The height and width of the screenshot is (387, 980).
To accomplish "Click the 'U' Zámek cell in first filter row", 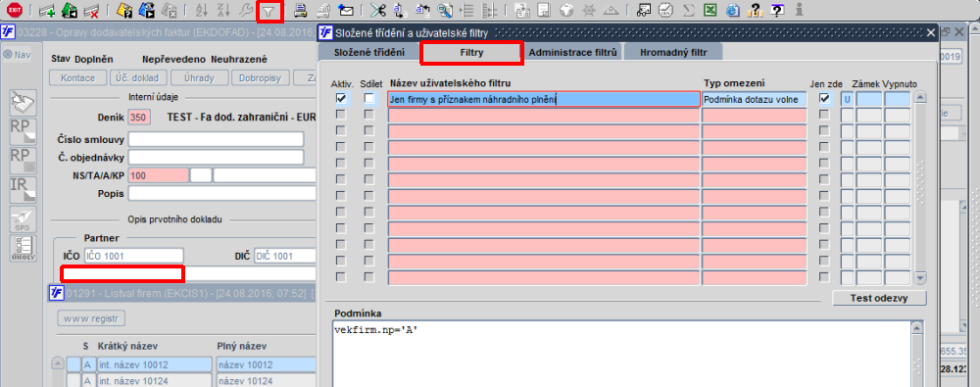I will (x=847, y=99).
